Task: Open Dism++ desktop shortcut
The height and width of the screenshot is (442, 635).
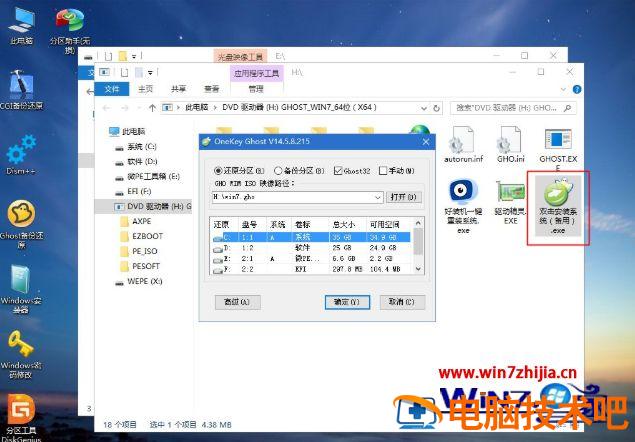Action: click(20, 155)
